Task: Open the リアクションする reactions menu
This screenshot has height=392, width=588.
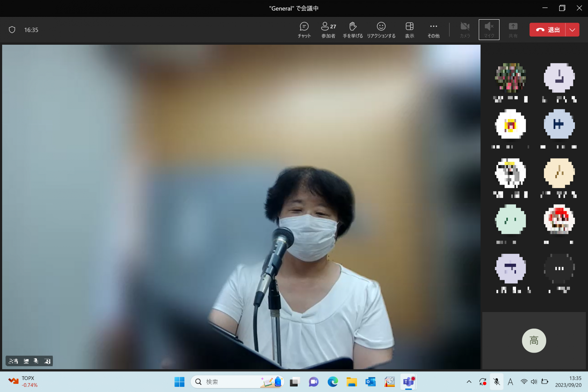Action: 381,30
